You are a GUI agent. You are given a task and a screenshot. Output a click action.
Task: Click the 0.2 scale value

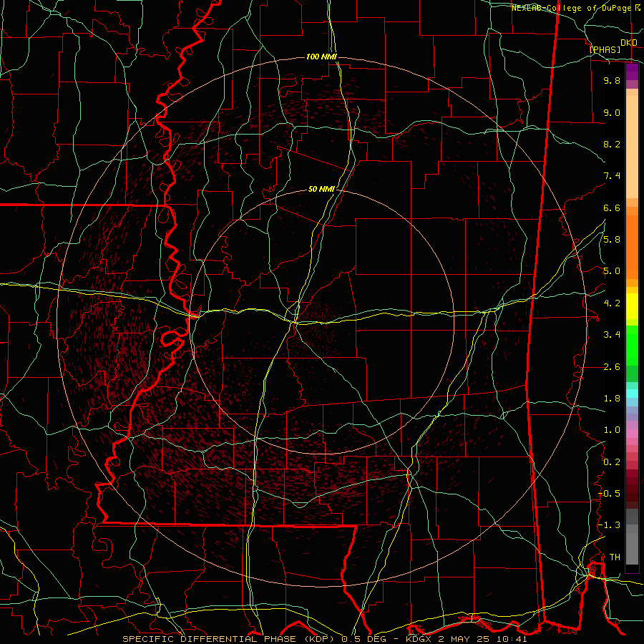click(612, 462)
